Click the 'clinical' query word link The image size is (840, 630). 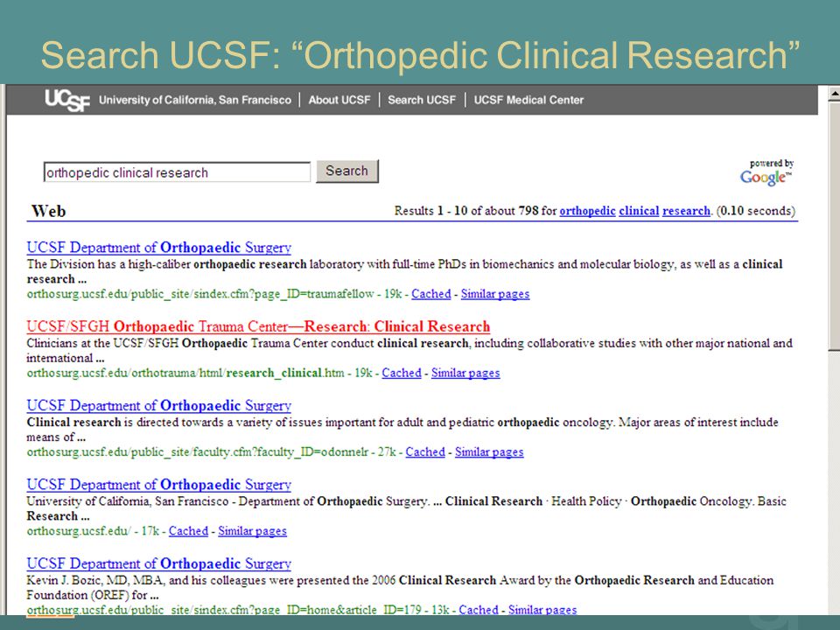tap(639, 211)
